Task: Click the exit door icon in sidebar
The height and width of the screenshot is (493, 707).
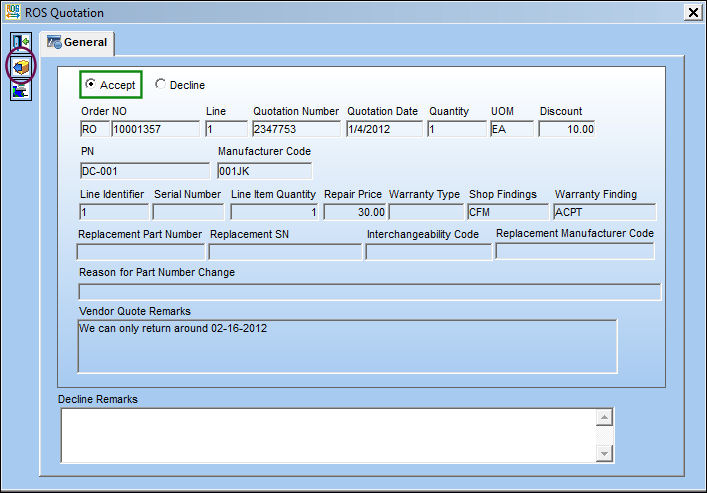Action: [21, 42]
